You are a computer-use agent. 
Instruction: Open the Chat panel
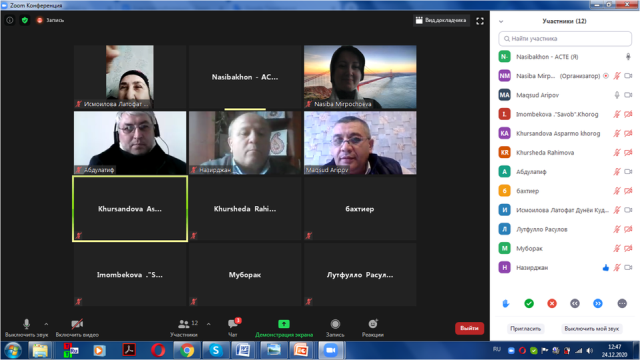pos(233,328)
